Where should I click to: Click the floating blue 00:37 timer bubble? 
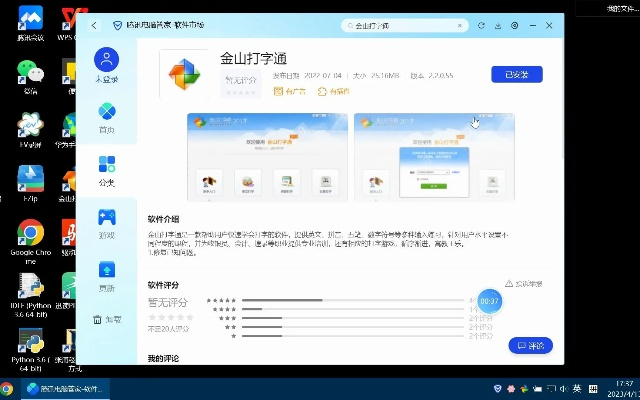click(489, 300)
